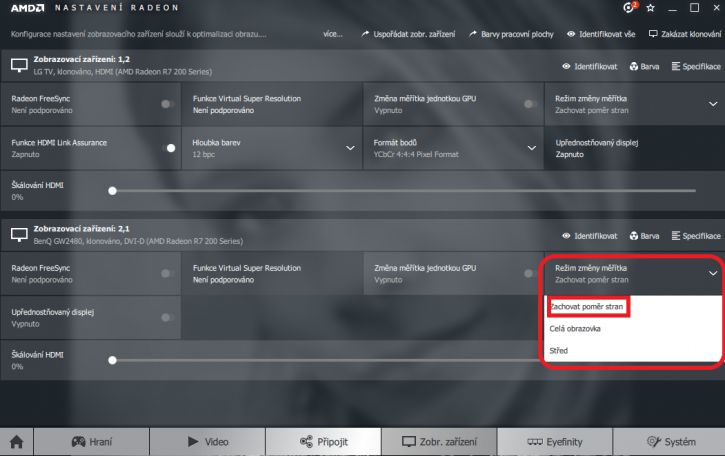Open Specifikace for BenQ GW2480 display
The width and height of the screenshot is (725, 456).
(x=696, y=236)
